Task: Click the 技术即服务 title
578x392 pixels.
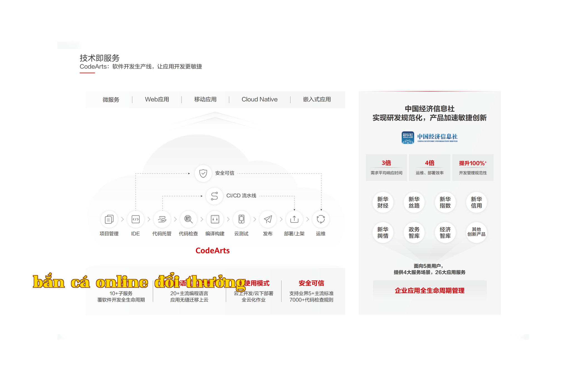Action: point(100,58)
